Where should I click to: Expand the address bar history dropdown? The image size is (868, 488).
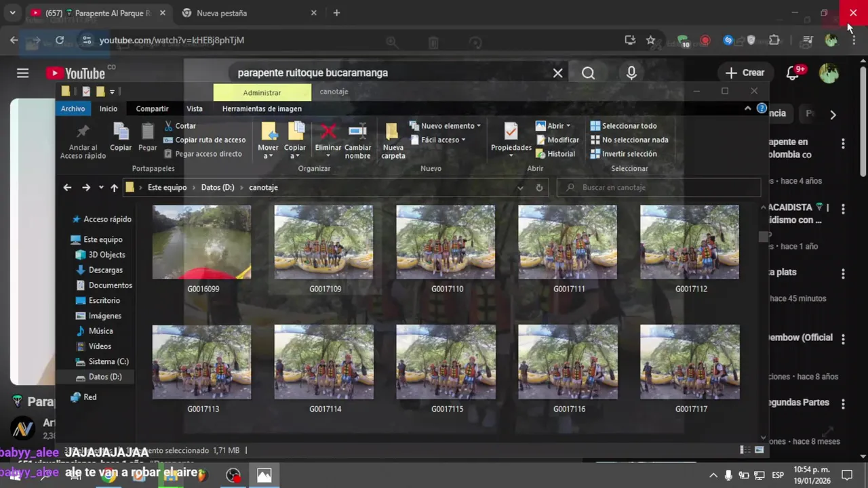pos(520,188)
